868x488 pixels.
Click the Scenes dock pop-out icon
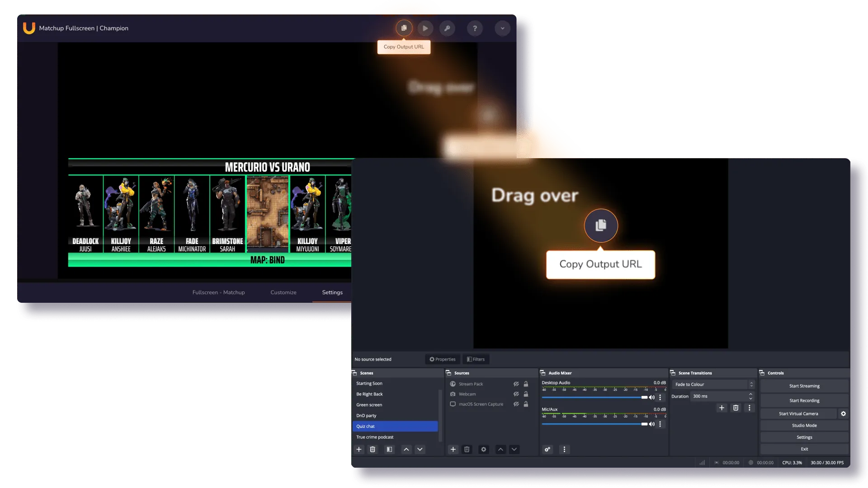(x=355, y=373)
